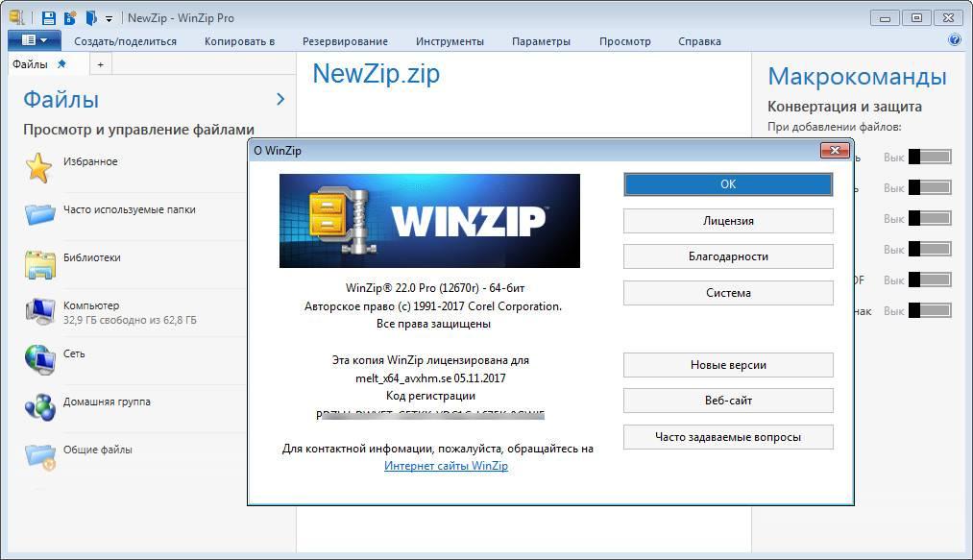Toggle first switch under При добавлении файлов

point(930,157)
